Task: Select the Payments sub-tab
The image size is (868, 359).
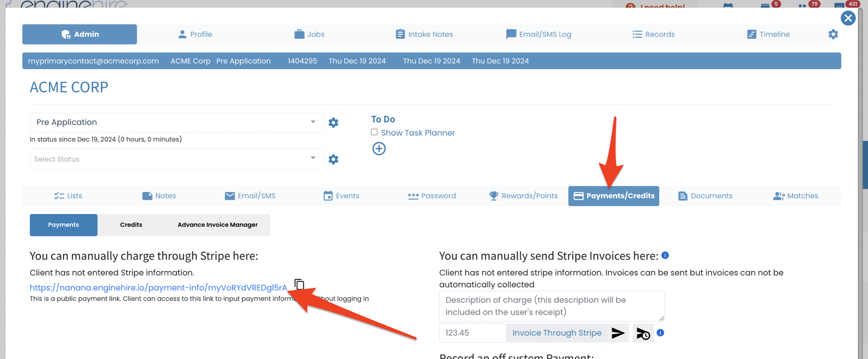Action: (x=63, y=225)
